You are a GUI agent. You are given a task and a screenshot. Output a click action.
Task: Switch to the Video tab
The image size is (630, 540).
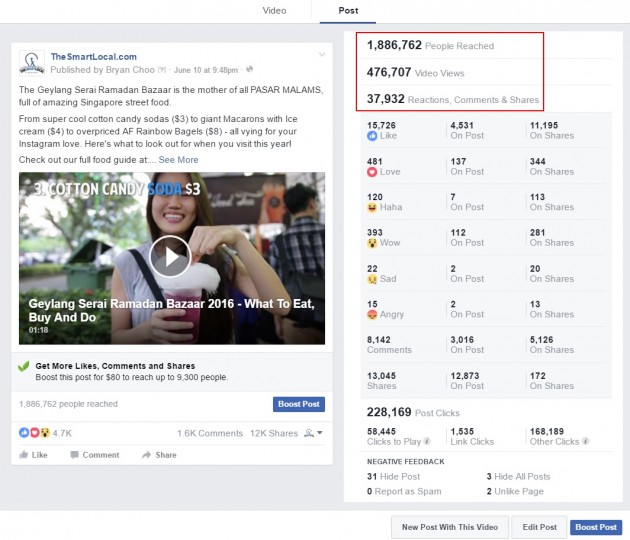click(x=274, y=11)
